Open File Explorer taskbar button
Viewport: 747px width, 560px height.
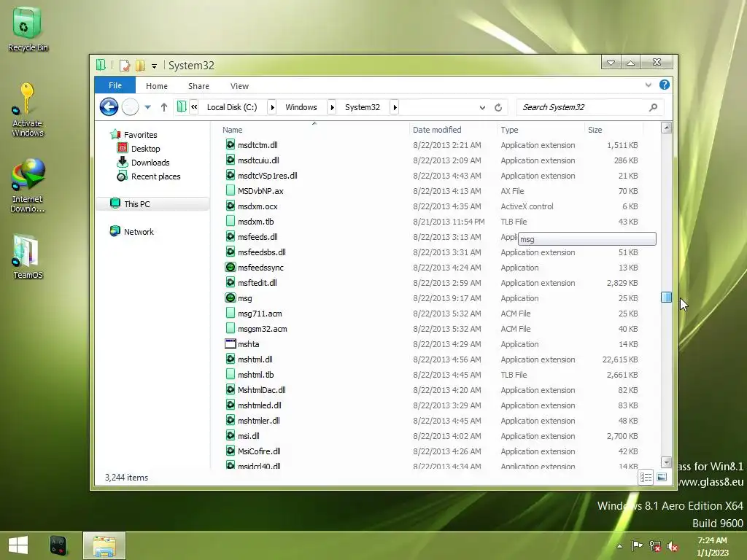tap(104, 545)
